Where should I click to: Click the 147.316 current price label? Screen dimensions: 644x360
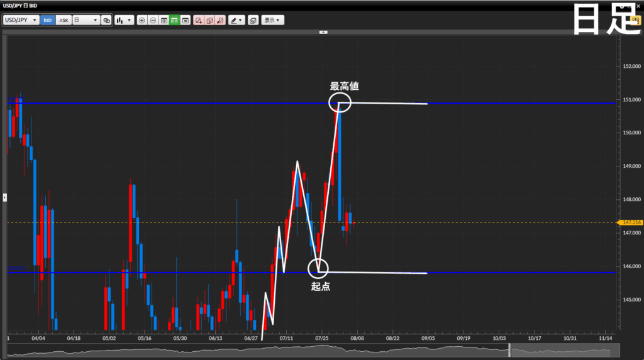pos(631,222)
